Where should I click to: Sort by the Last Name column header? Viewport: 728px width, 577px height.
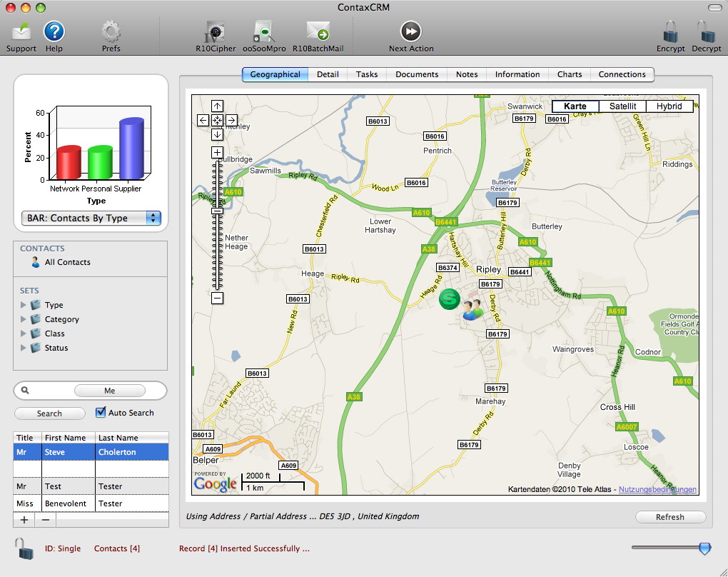tap(132, 438)
